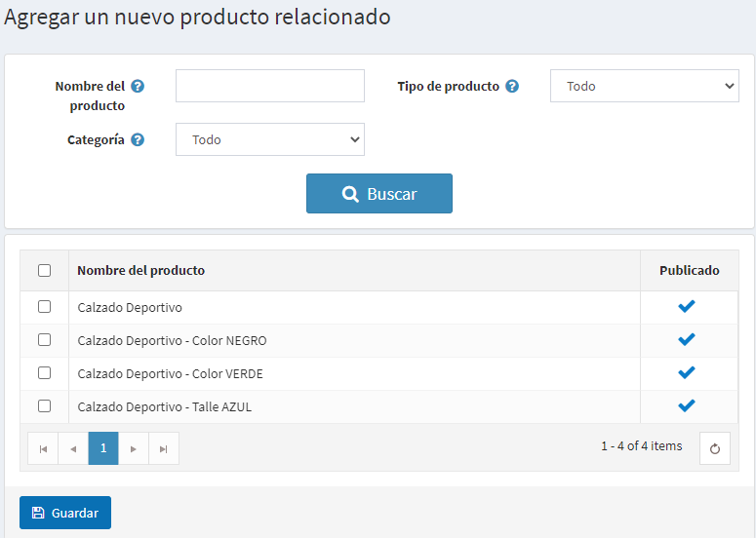Screen dimensions: 756x538
Task: Select page 1 in pagination
Action: point(103,448)
